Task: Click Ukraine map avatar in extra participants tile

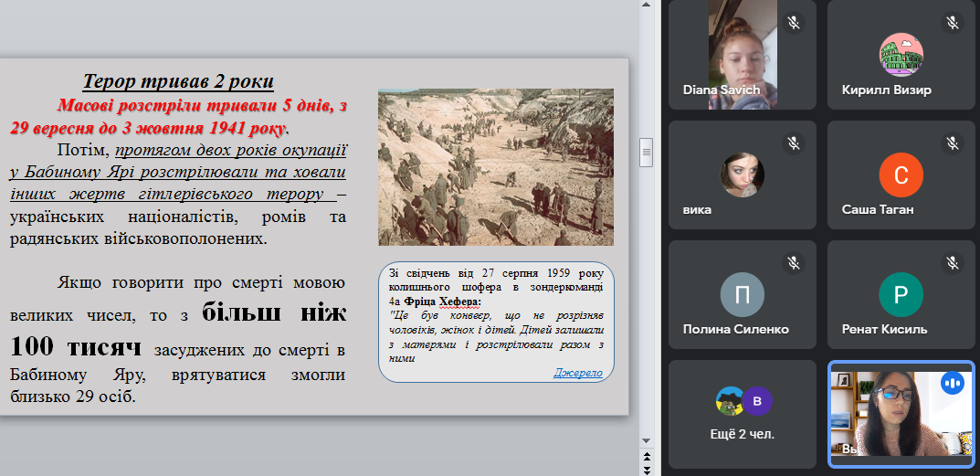Action: [730, 401]
